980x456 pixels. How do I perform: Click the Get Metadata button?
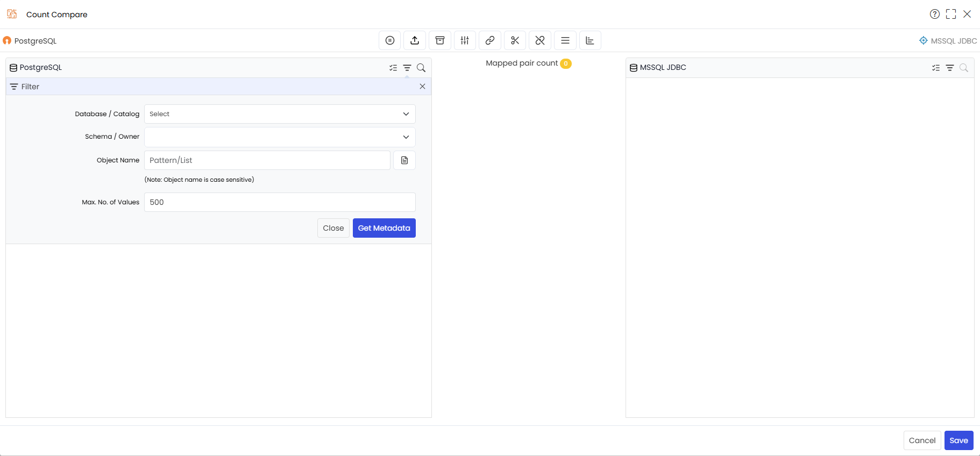pos(384,228)
